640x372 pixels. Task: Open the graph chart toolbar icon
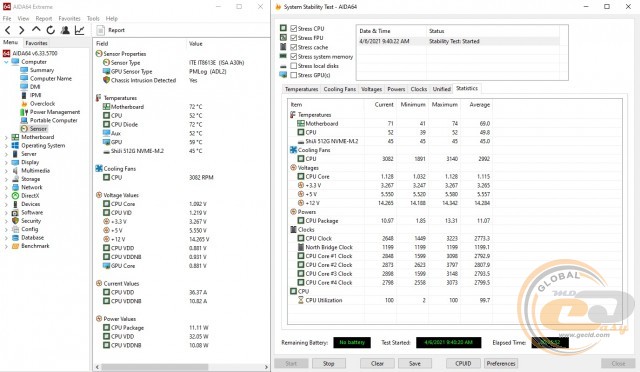(79, 30)
